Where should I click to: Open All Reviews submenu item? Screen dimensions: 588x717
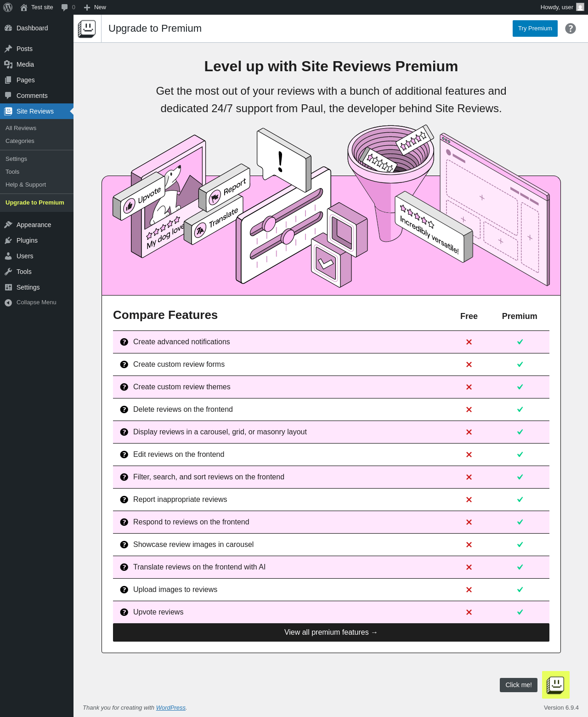click(37, 128)
